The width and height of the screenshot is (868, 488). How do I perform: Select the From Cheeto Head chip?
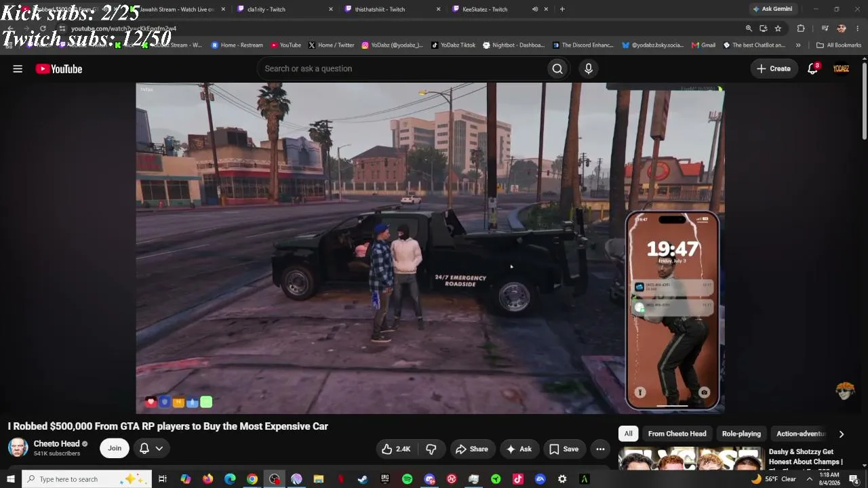[677, 434]
